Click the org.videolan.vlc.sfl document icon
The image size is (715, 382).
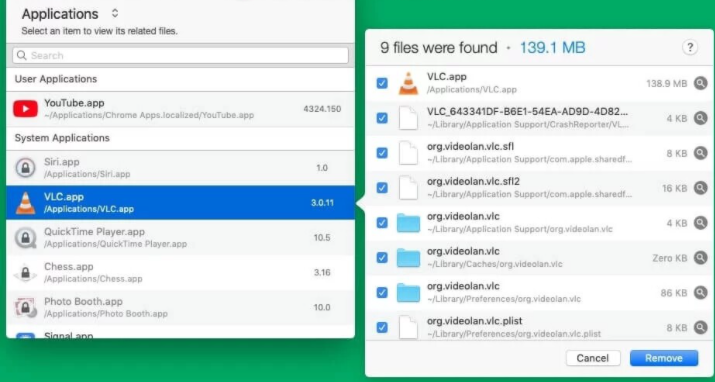[408, 153]
